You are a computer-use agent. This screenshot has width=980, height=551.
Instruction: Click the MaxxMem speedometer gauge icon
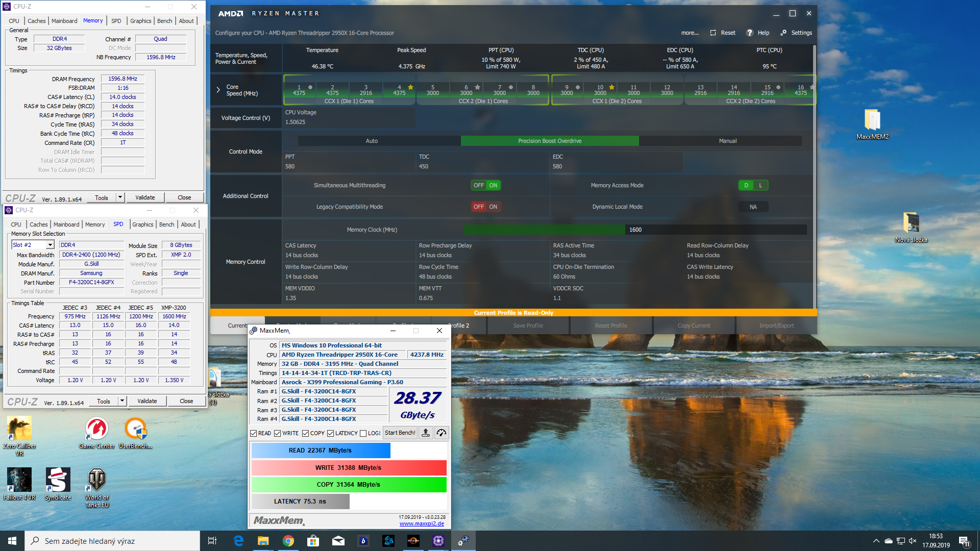pos(442,433)
